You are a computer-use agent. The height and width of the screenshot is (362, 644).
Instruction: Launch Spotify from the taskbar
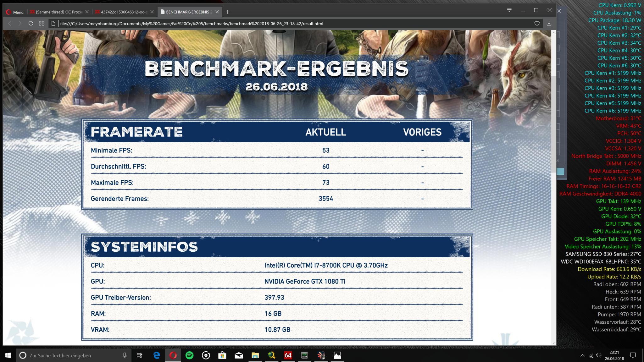(189, 355)
